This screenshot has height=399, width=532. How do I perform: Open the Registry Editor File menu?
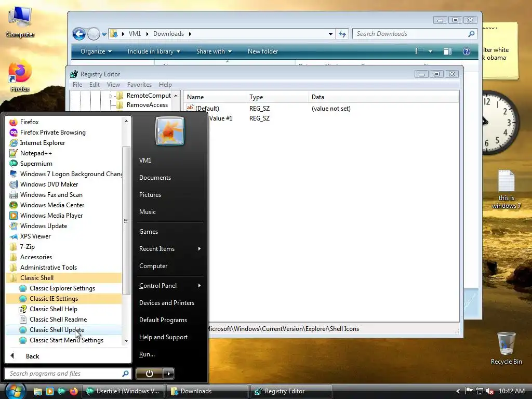tap(77, 85)
